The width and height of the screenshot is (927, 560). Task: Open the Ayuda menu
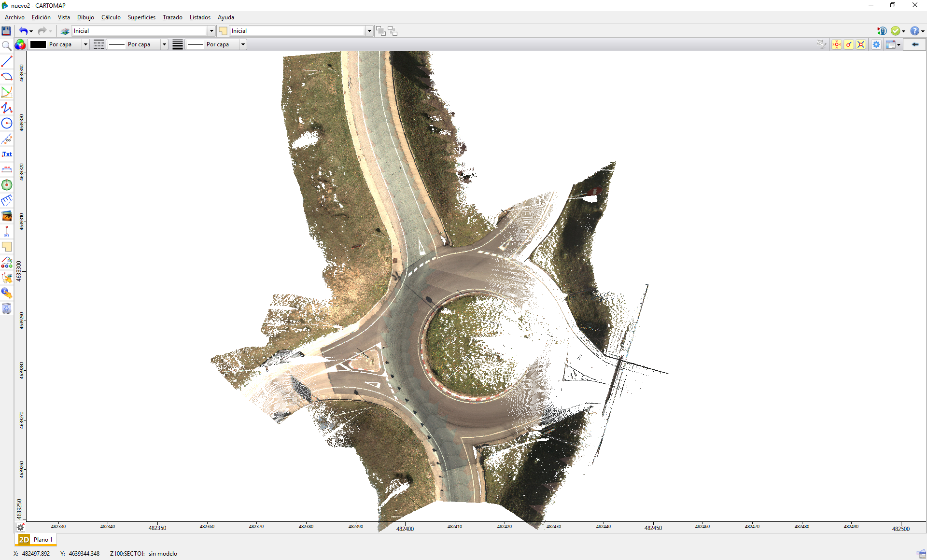point(225,17)
